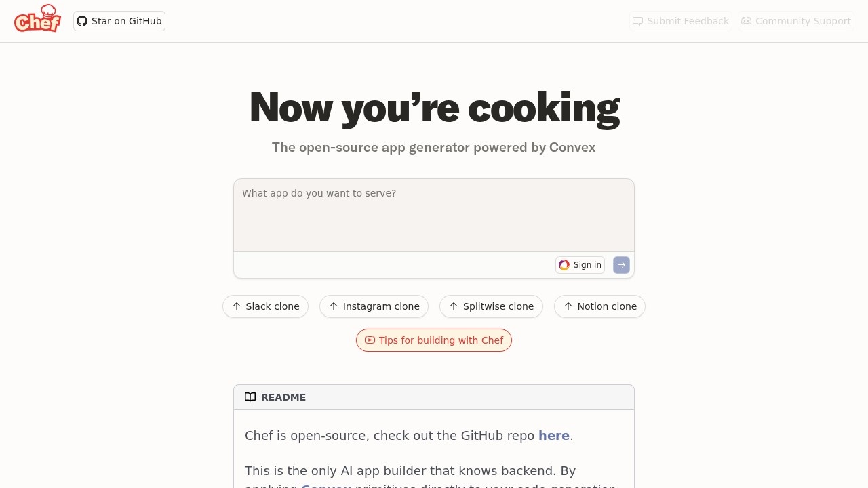868x488 pixels.
Task: Click the video icon in Tips button
Action: (x=370, y=340)
